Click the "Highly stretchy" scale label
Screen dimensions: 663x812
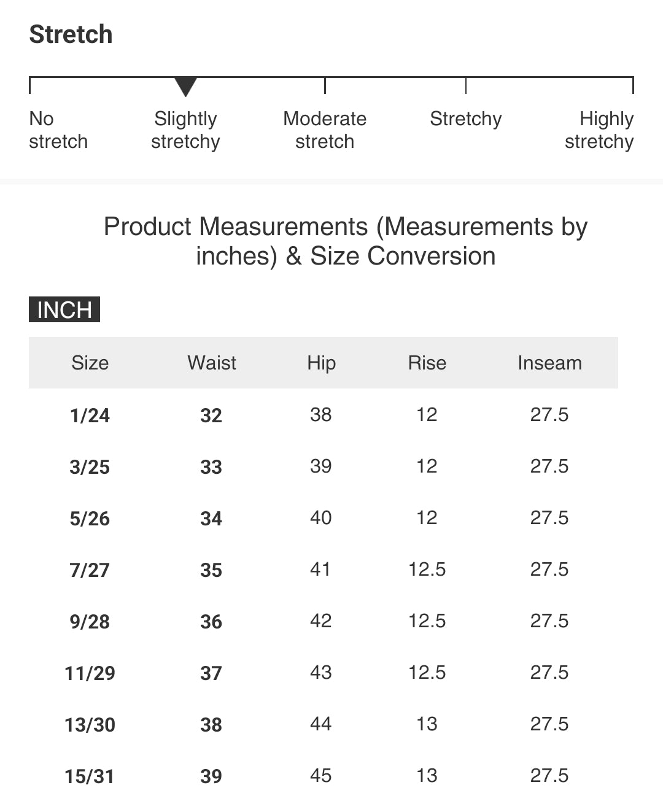coord(599,130)
